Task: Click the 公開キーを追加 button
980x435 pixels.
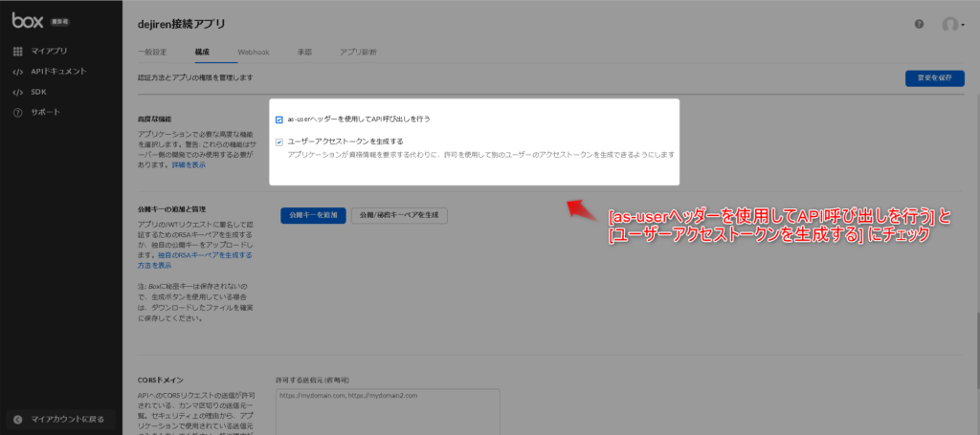Action: tap(313, 215)
